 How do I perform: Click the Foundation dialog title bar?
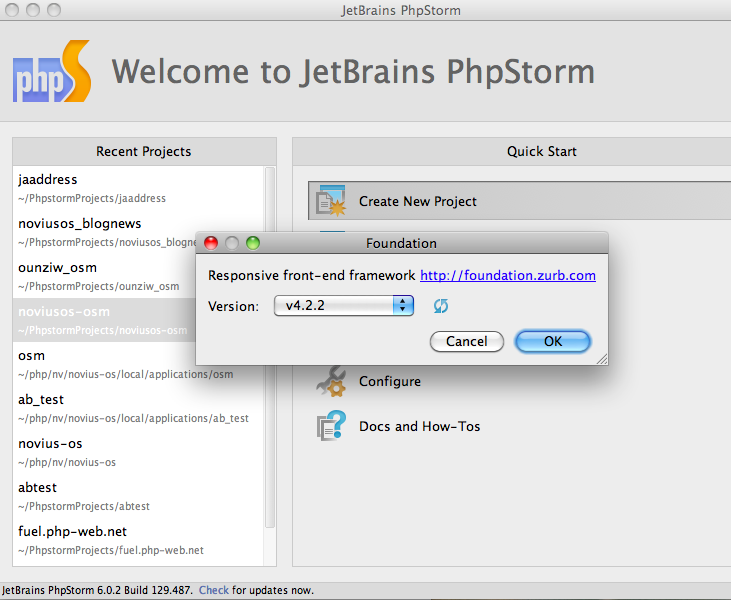[401, 243]
